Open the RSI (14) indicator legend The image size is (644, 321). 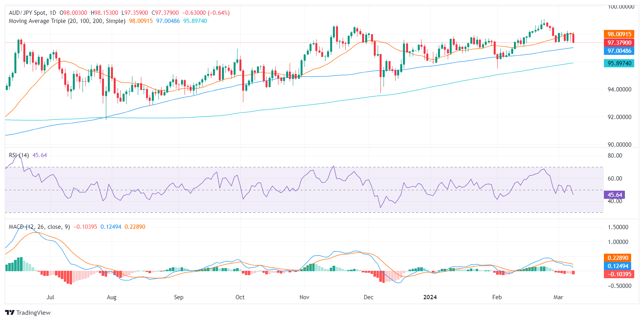pyautogui.click(x=19, y=155)
